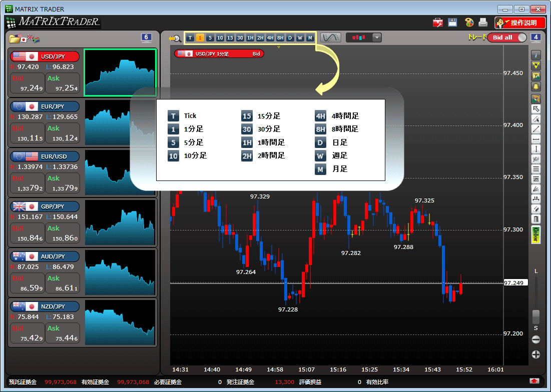Select the 4H timeframe button
Screen dimensions: 551x392
[x=270, y=37]
